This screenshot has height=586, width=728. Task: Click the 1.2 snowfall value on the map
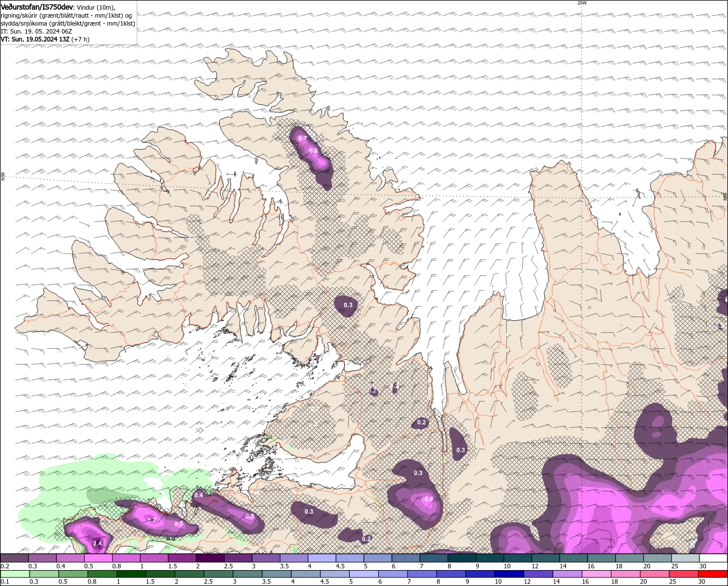pos(152,520)
